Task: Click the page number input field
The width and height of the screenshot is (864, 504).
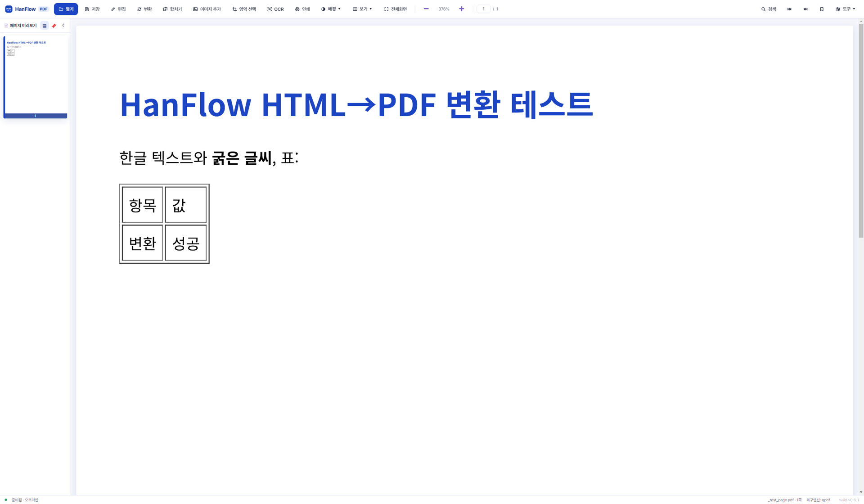Action: click(484, 9)
